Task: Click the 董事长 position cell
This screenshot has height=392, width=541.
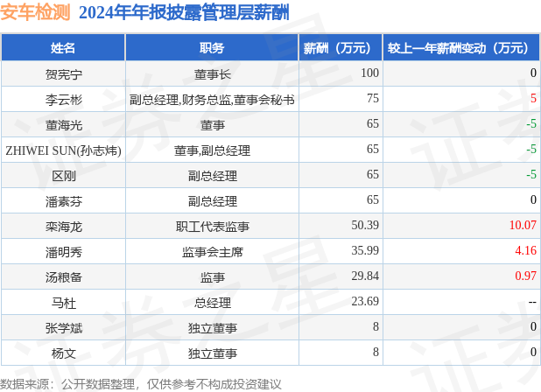Action: click(x=212, y=74)
